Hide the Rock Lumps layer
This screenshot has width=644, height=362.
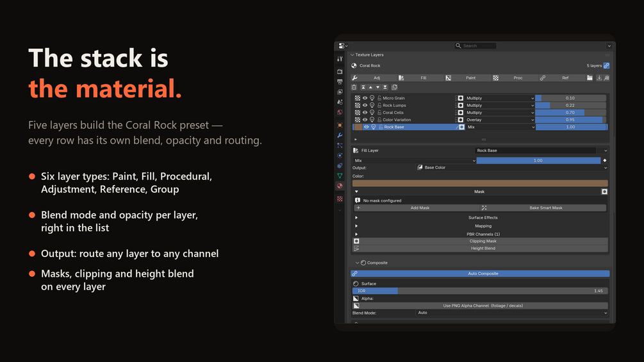(x=365, y=106)
